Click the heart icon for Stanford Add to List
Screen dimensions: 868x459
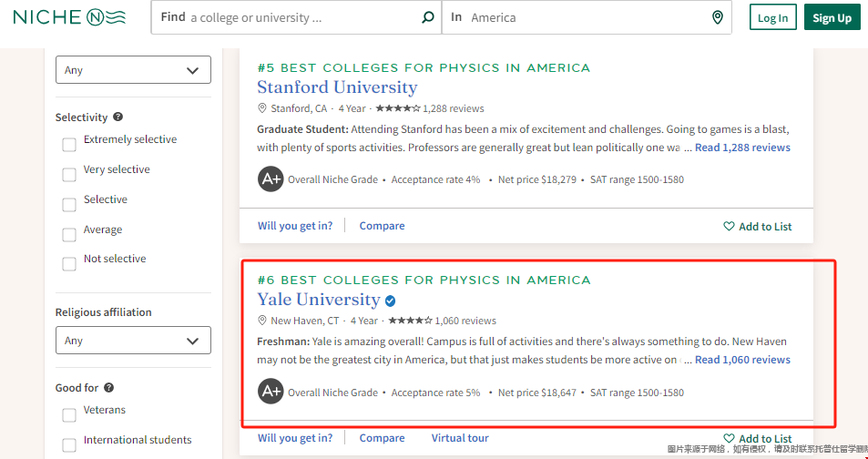(x=729, y=226)
